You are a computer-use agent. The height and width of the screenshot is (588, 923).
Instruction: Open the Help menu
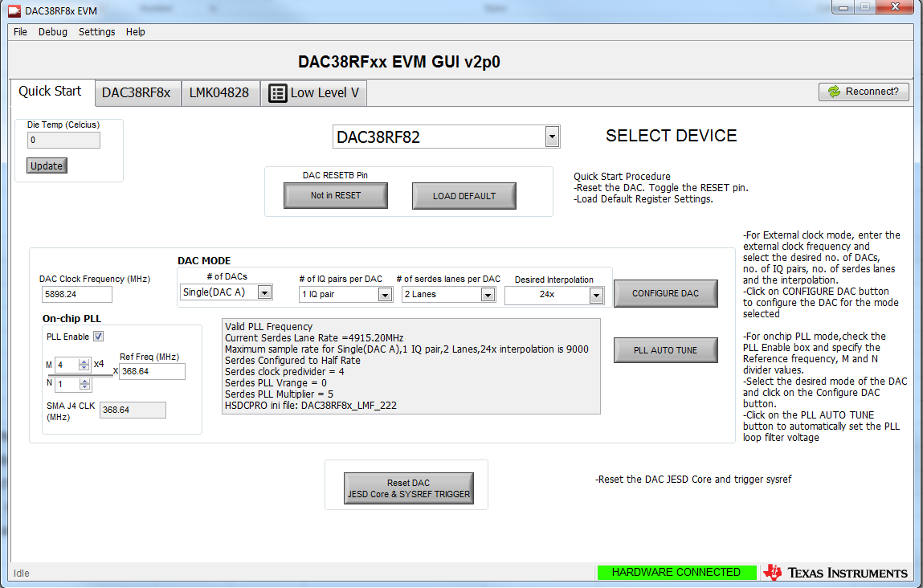(x=136, y=32)
